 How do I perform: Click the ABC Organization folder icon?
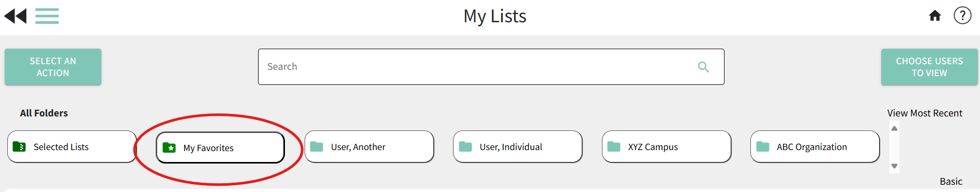pyautogui.click(x=763, y=146)
